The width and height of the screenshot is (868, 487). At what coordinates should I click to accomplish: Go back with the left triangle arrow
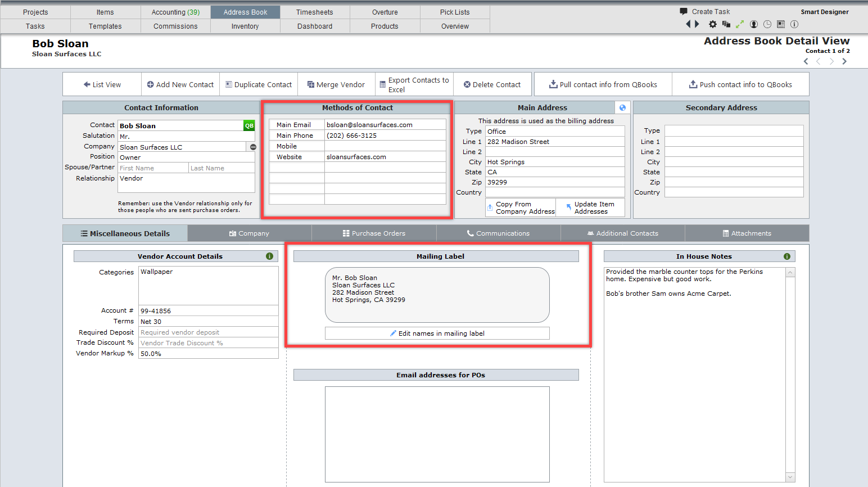click(x=689, y=24)
